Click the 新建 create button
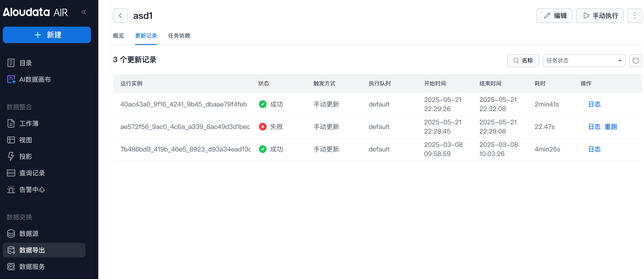644x279 pixels. click(x=47, y=35)
